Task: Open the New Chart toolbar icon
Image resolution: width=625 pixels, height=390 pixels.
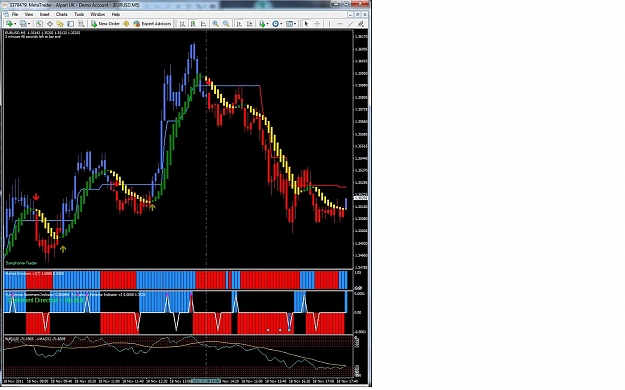Action: click(x=9, y=24)
